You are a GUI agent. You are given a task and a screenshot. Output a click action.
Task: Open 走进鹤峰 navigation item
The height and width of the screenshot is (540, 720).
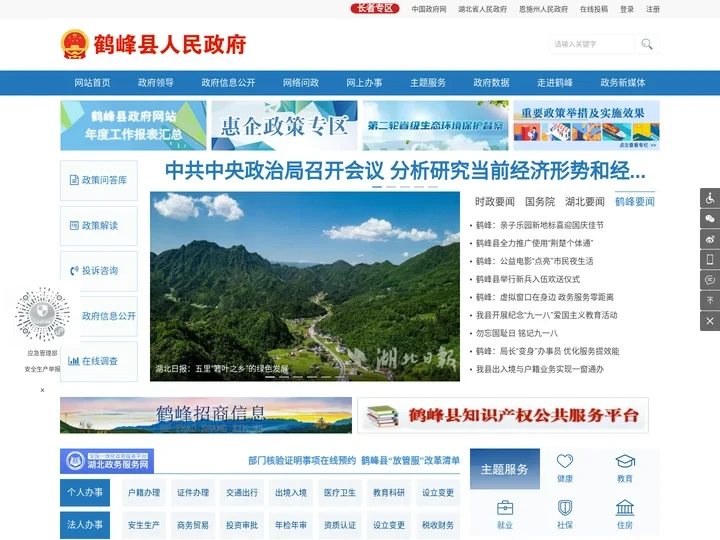tap(555, 83)
